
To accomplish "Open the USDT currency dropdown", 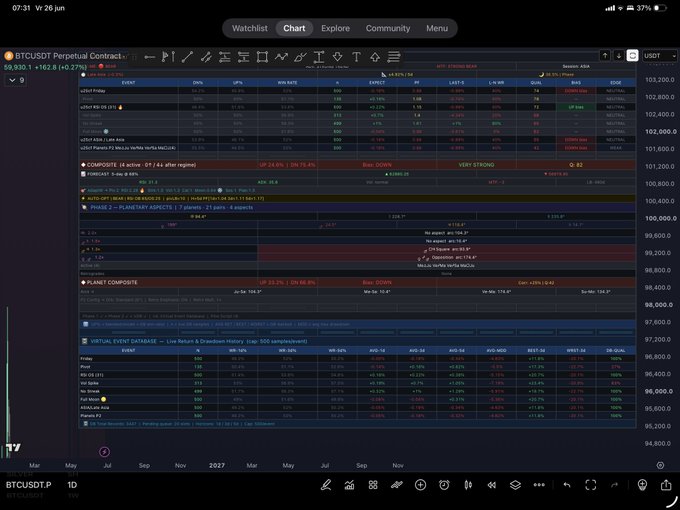I will click(x=659, y=56).
